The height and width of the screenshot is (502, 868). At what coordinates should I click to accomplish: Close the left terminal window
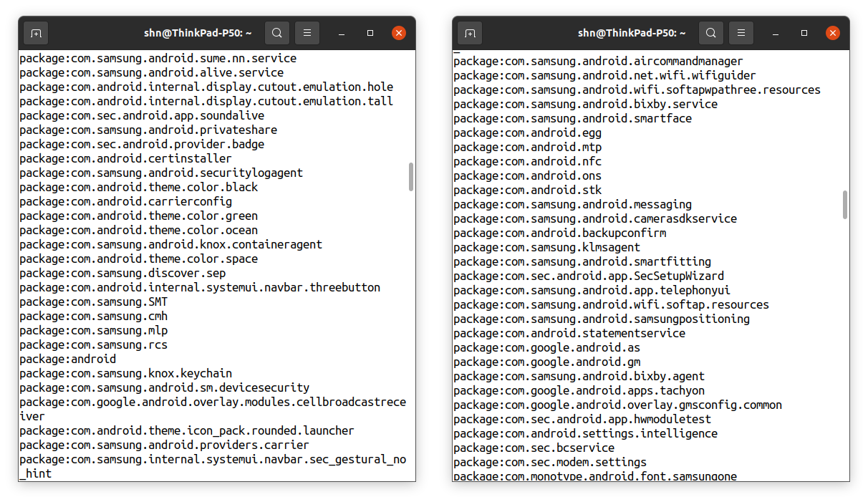click(399, 33)
